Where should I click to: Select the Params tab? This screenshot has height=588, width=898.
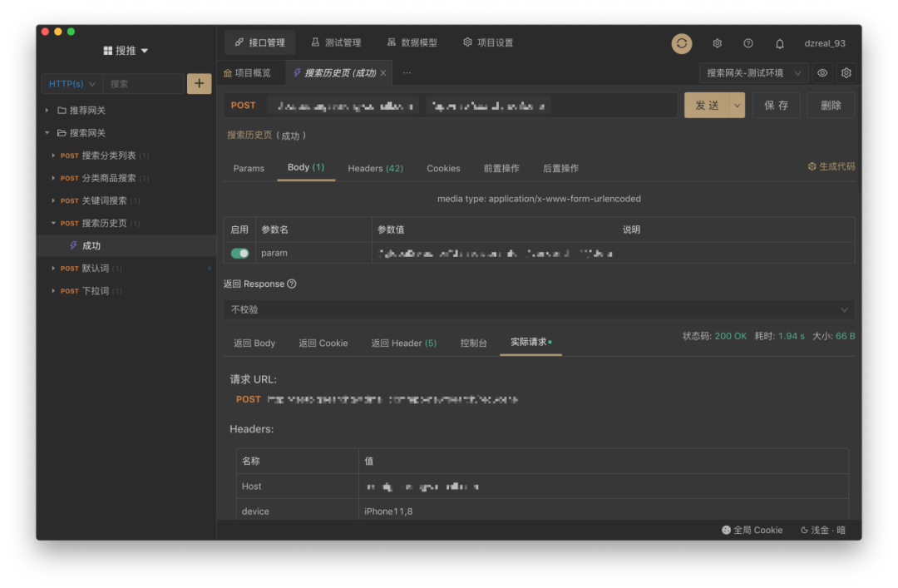point(249,169)
